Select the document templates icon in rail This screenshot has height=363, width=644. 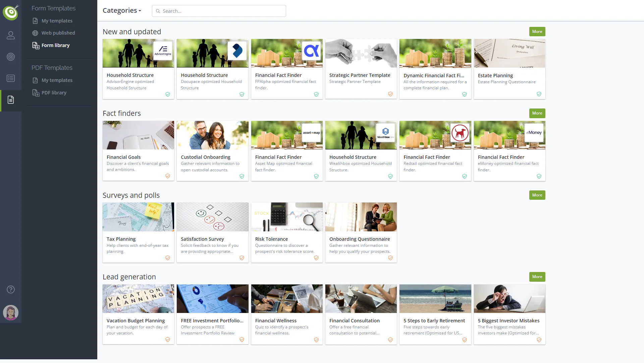click(x=11, y=100)
